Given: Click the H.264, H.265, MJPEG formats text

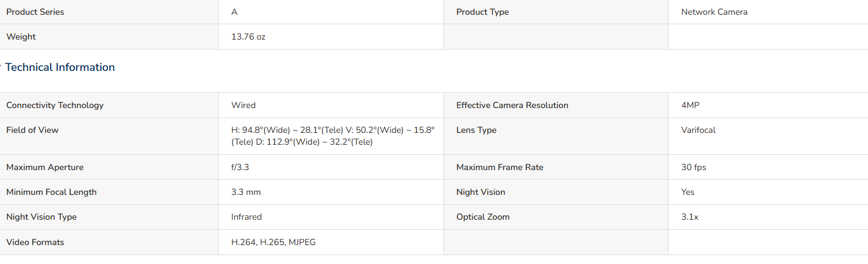Looking at the screenshot, I should 273,242.
